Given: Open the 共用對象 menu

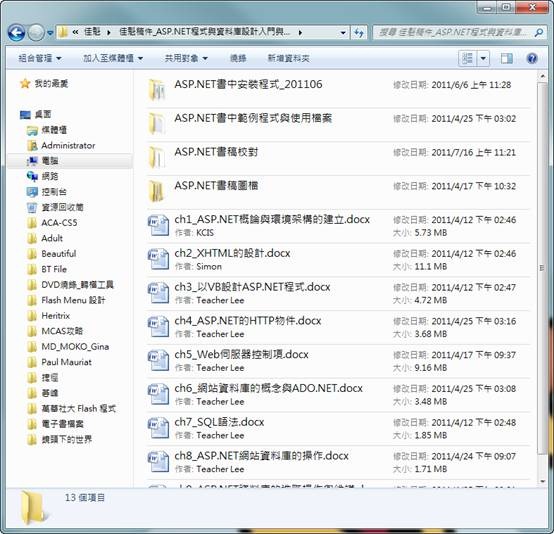Looking at the screenshot, I should (x=186, y=58).
